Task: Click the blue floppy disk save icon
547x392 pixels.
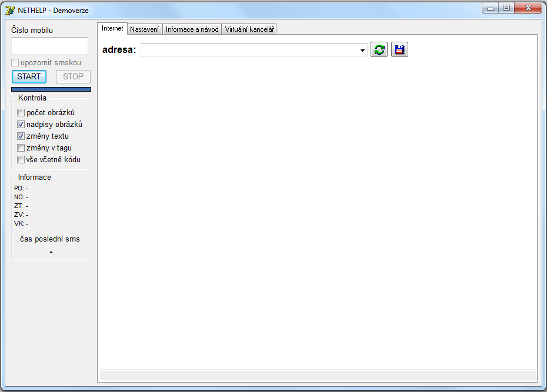Action: (399, 49)
